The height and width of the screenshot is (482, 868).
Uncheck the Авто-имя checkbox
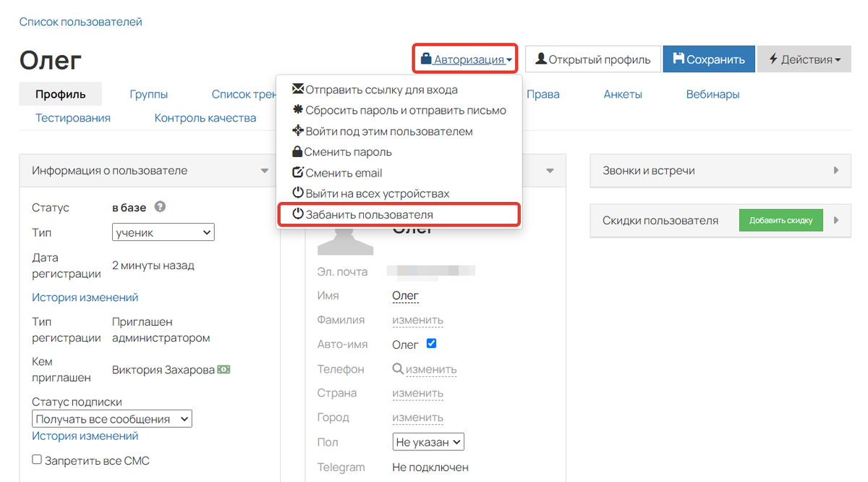[x=432, y=344]
